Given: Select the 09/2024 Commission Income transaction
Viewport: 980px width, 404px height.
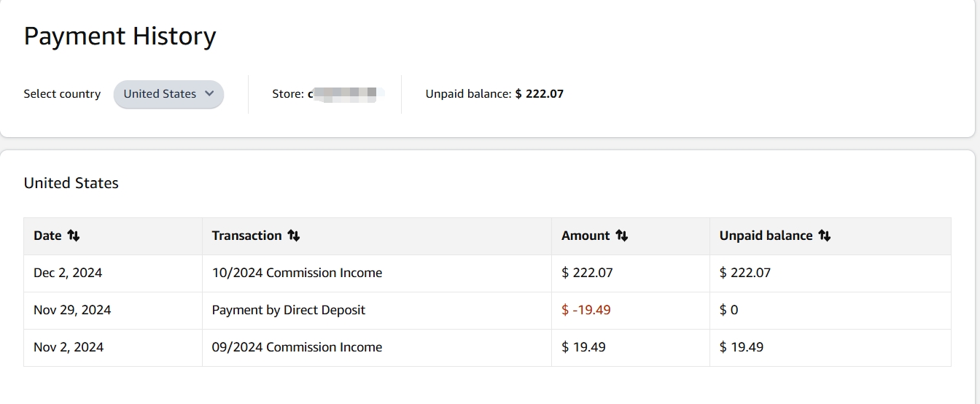Looking at the screenshot, I should 297,347.
